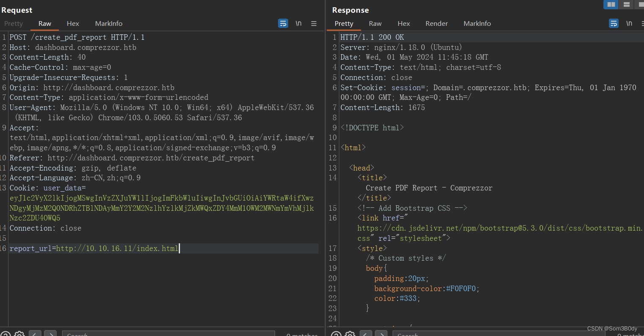Select the side-by-side layout icon
The height and width of the screenshot is (336, 644).
click(x=611, y=4)
